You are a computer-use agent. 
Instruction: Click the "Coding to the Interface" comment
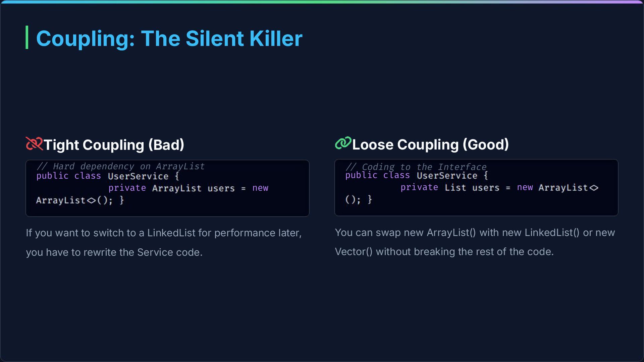[416, 167]
